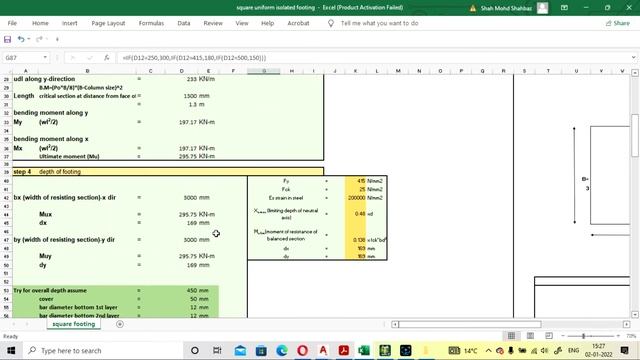This screenshot has width=640, height=360.
Task: Open the undo history dropdown arrow
Action: (29, 39)
